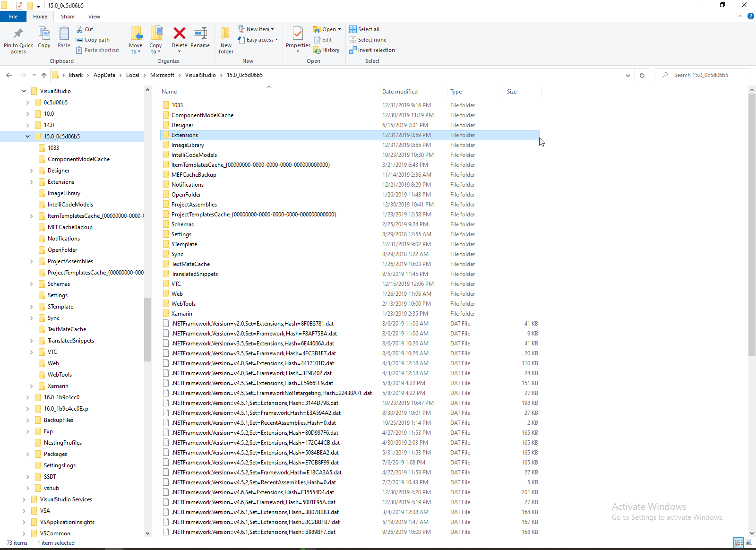Open the Easy access dropdown
The image size is (756, 550).
(258, 40)
